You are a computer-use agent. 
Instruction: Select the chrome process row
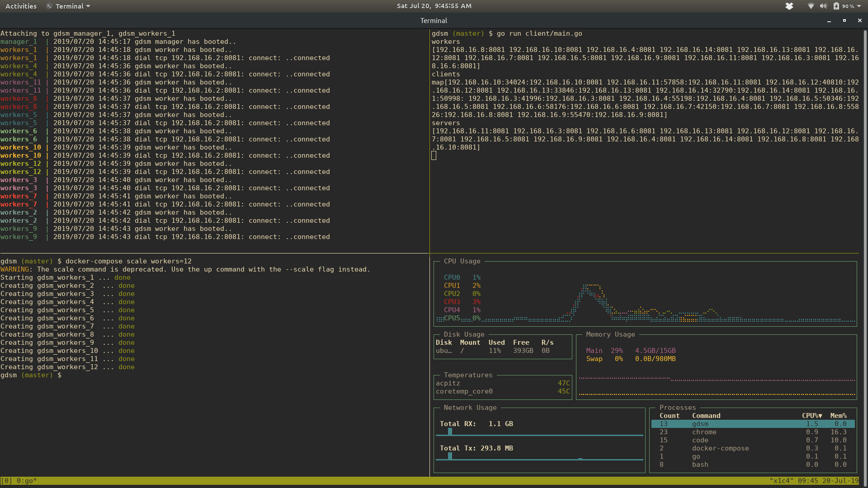753,432
